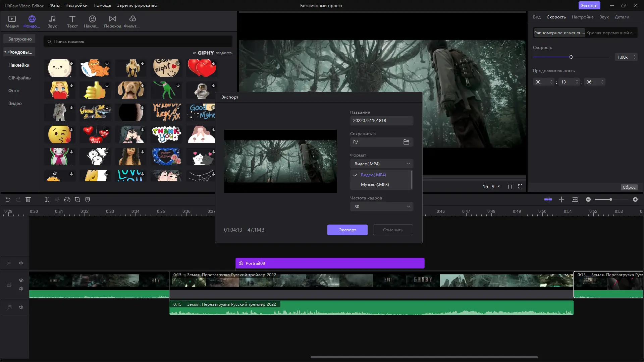The image size is (644, 362).
Task: Click the Скорость speed slider handle
Action: click(571, 57)
